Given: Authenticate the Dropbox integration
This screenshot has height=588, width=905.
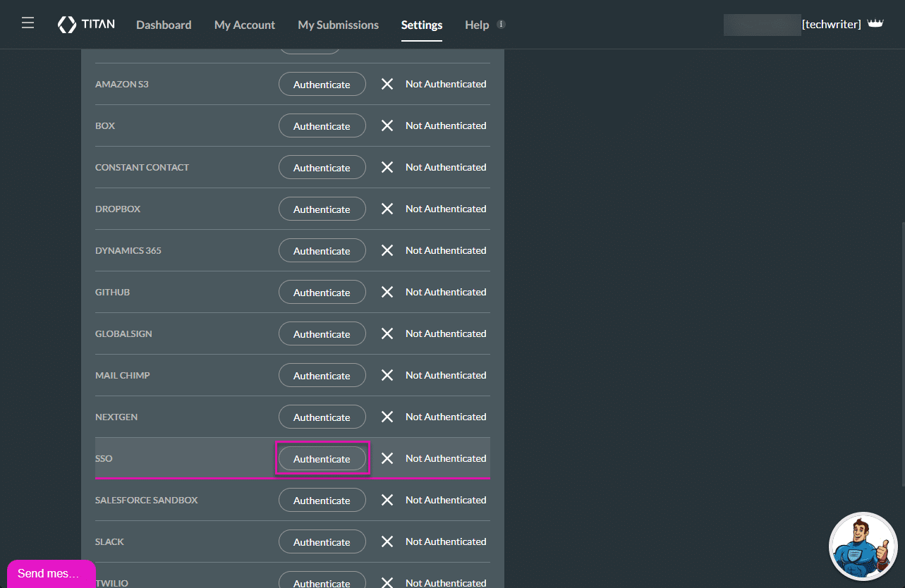Looking at the screenshot, I should (322, 209).
